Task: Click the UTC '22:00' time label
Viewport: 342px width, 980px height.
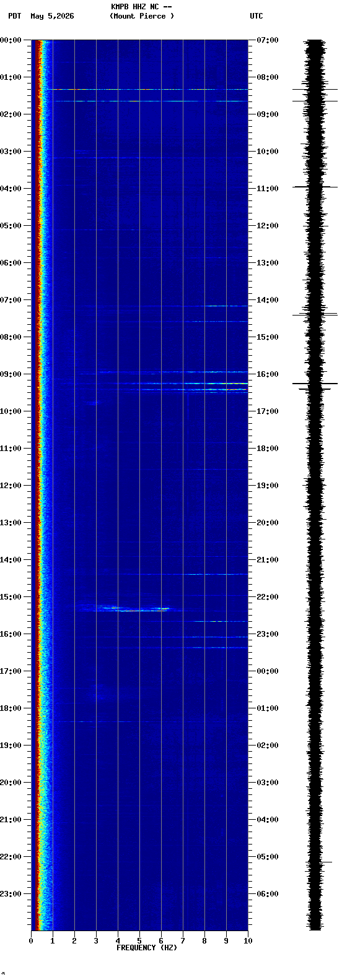Action: pyautogui.click(x=268, y=597)
